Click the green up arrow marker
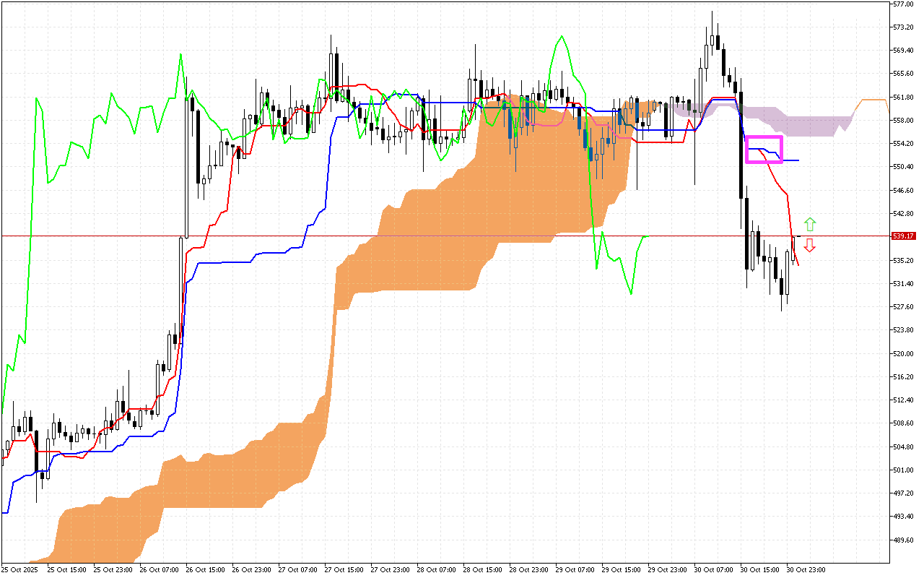The height and width of the screenshot is (578, 924). (x=810, y=224)
